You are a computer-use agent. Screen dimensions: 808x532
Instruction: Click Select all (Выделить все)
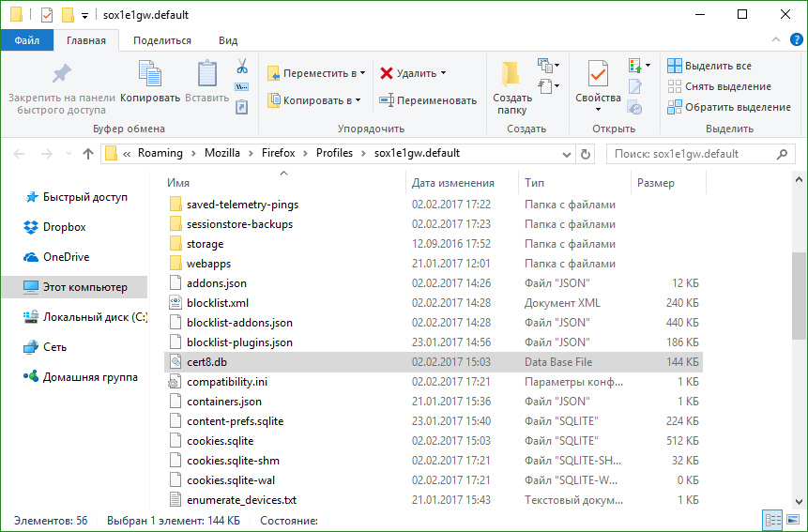tap(709, 66)
